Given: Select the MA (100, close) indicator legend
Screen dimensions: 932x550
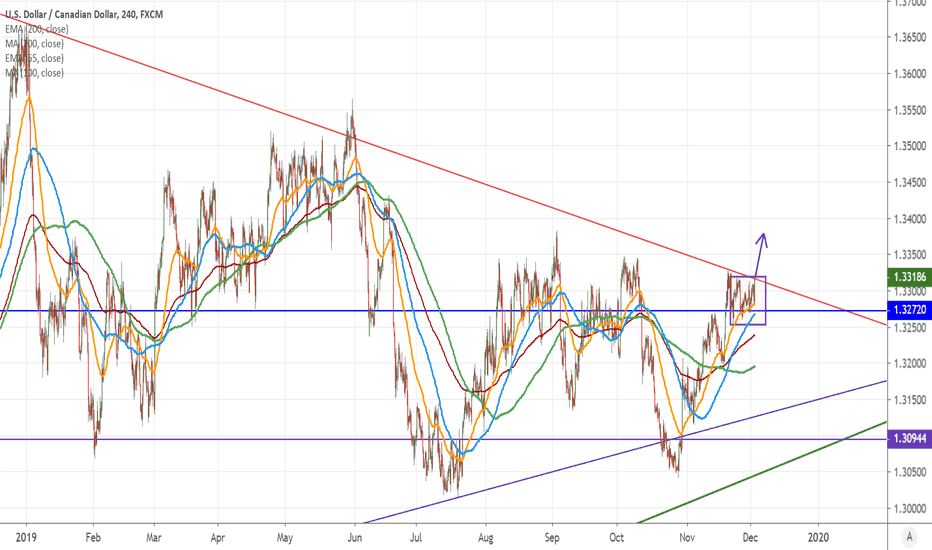Looking at the screenshot, I should tap(35, 73).
